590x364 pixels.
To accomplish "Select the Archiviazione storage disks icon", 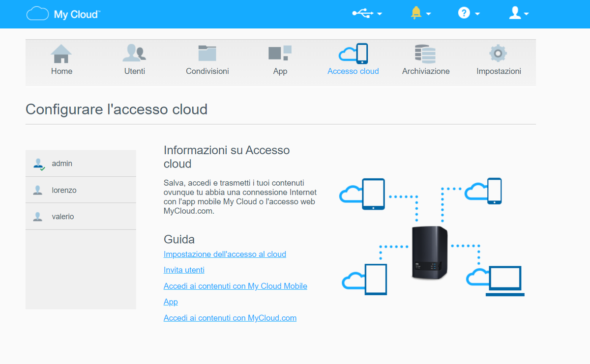I will pos(426,54).
